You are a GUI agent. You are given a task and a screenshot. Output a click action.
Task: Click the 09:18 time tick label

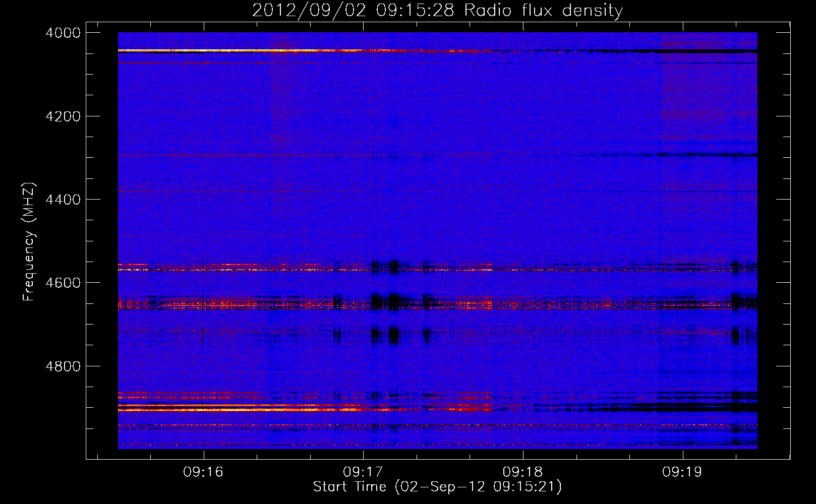pos(523,472)
